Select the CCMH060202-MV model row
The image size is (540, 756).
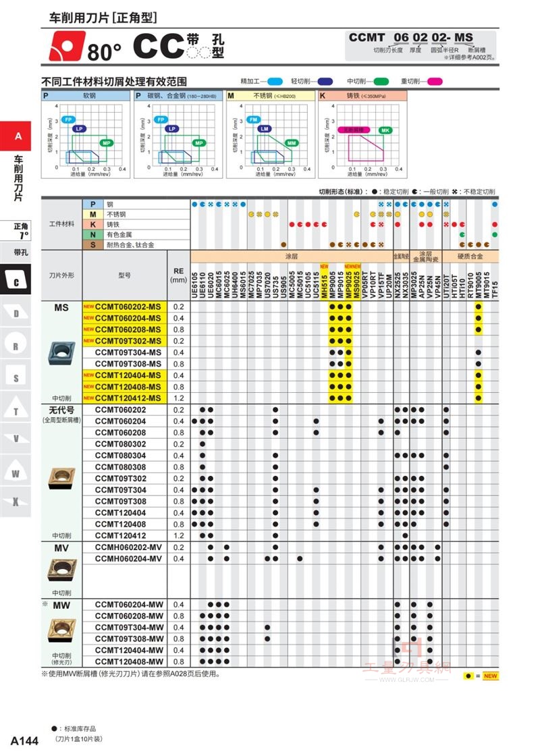coord(128,547)
